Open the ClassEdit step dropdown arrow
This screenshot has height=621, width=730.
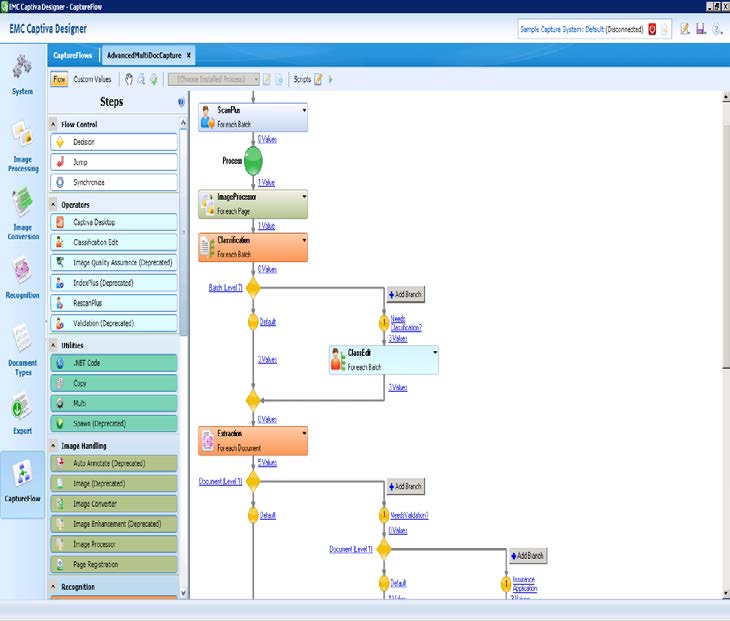click(435, 352)
